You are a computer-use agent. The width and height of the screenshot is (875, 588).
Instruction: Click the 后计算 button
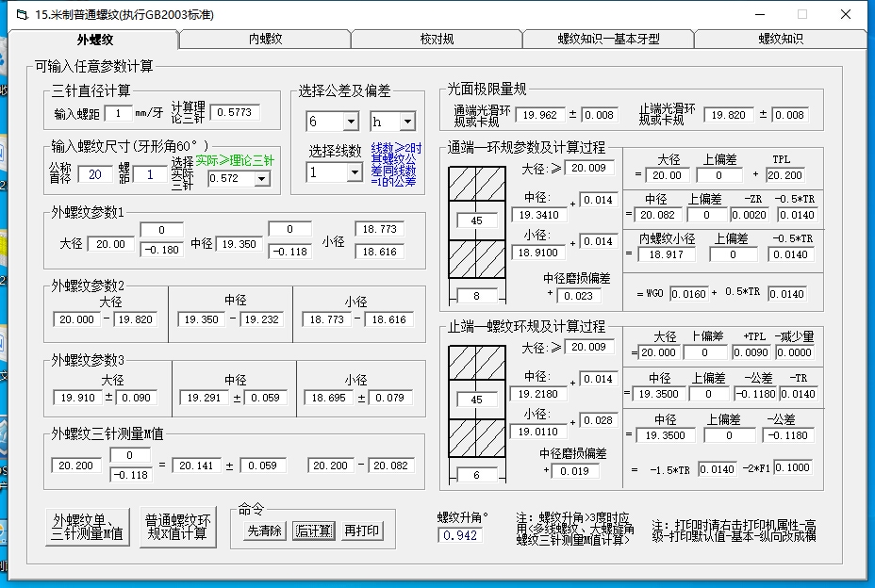[x=312, y=531]
